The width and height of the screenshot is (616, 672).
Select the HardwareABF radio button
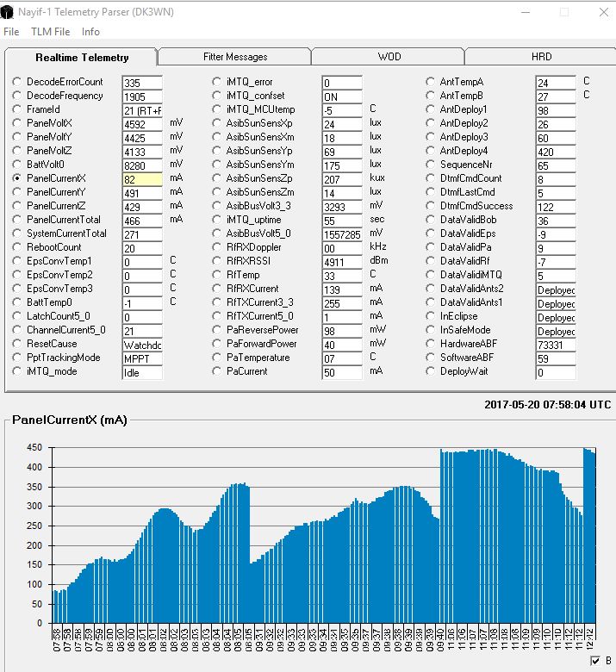coord(431,343)
